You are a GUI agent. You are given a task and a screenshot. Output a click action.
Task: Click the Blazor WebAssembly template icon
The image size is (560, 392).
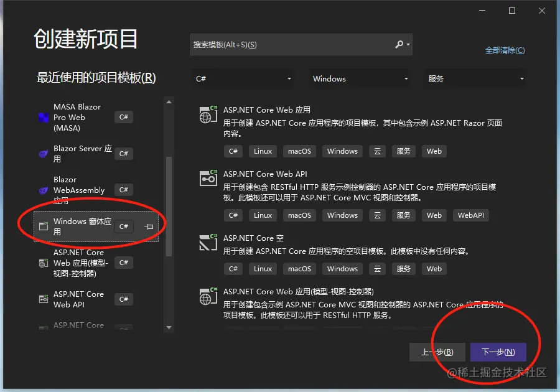point(44,190)
